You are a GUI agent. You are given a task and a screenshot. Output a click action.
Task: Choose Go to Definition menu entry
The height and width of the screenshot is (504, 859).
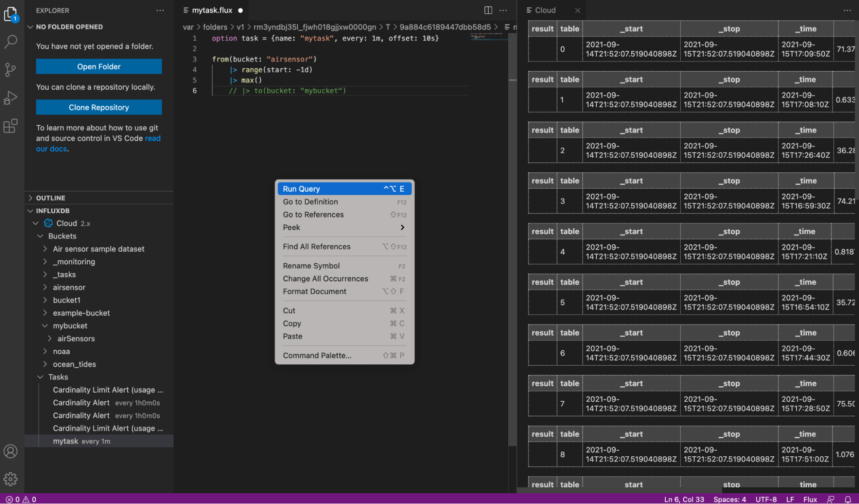(344, 202)
